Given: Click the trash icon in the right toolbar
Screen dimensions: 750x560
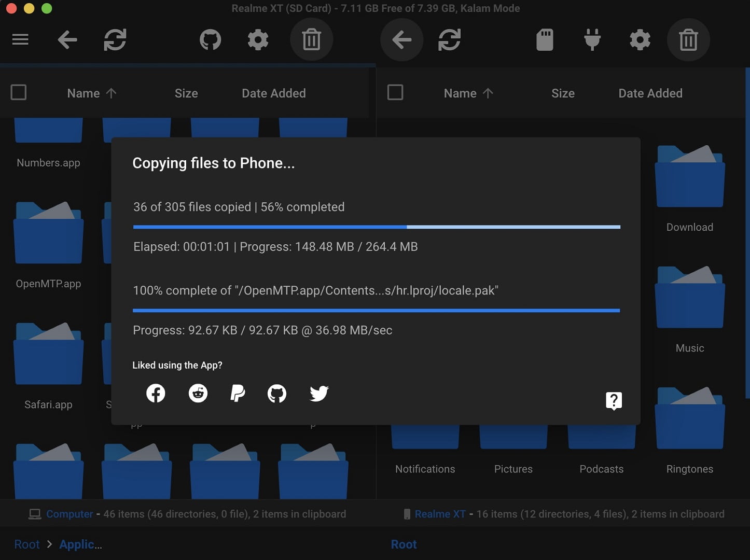Looking at the screenshot, I should click(688, 39).
